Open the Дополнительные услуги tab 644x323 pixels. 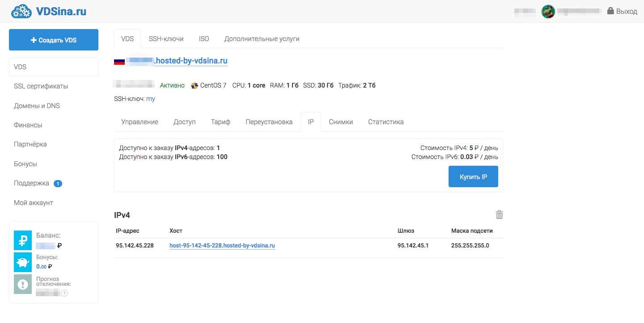[x=262, y=39]
